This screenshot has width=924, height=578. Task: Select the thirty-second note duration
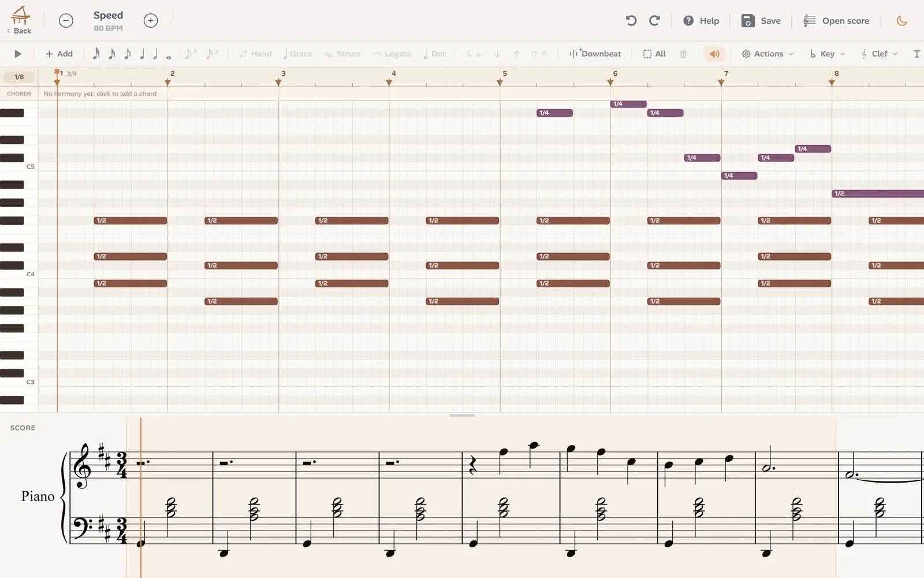point(96,54)
